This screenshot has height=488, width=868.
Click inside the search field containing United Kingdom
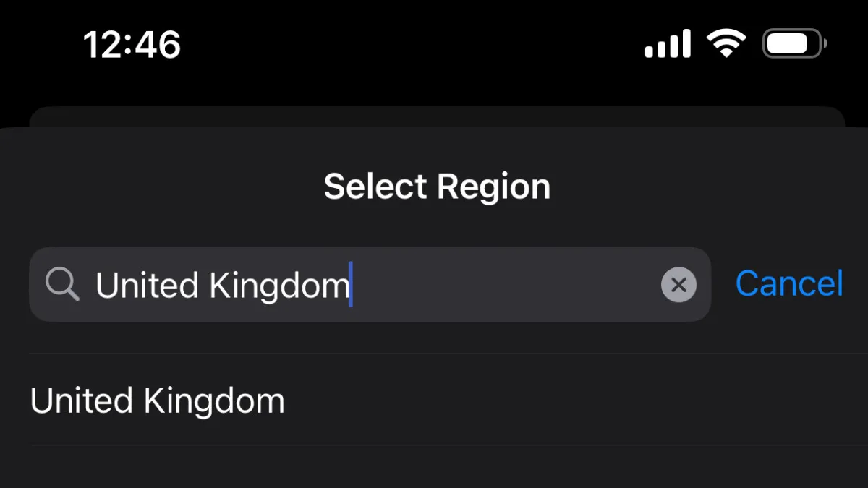click(370, 284)
